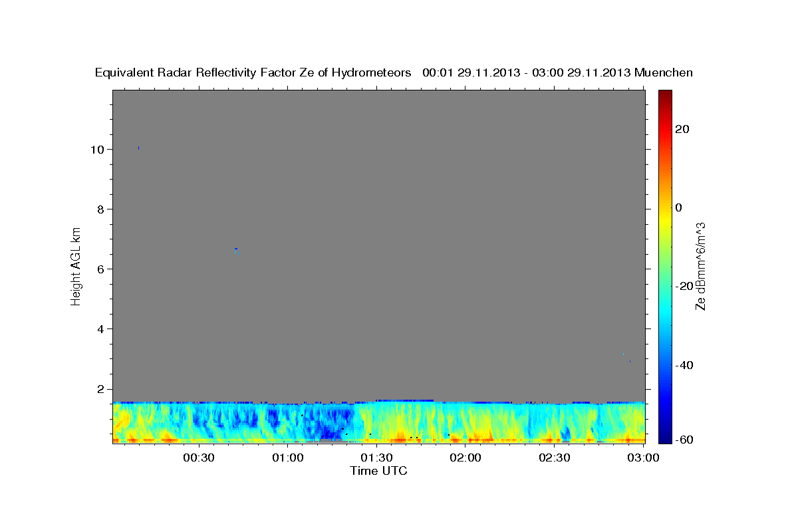Click the height axis tick label '6'
The height and width of the screenshot is (532, 798).
click(101, 269)
